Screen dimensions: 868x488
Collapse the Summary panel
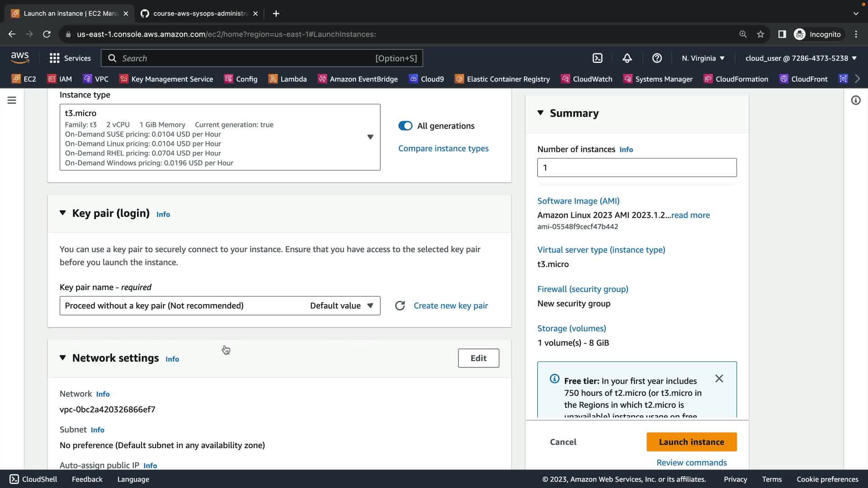(540, 113)
